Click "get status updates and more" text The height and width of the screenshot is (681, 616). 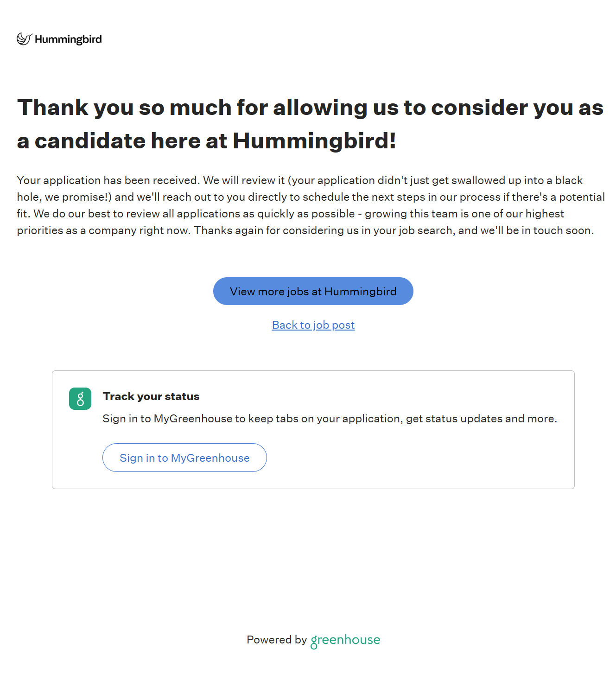481,419
